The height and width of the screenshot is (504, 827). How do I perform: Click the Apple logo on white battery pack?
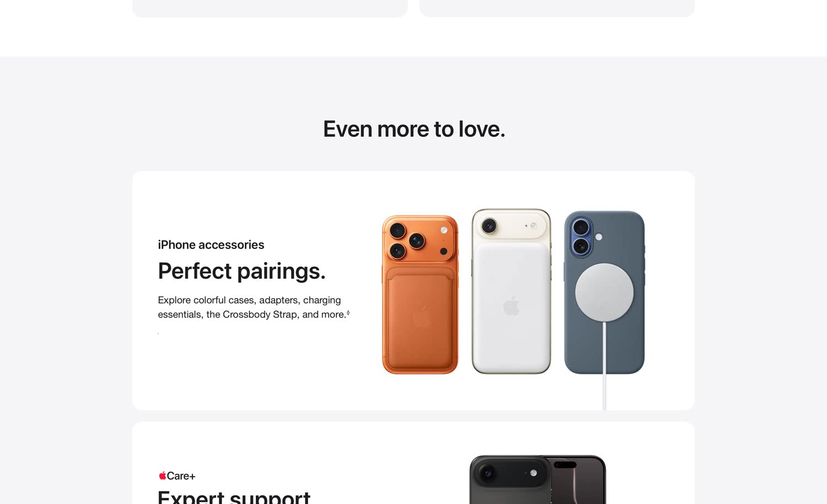[512, 306]
